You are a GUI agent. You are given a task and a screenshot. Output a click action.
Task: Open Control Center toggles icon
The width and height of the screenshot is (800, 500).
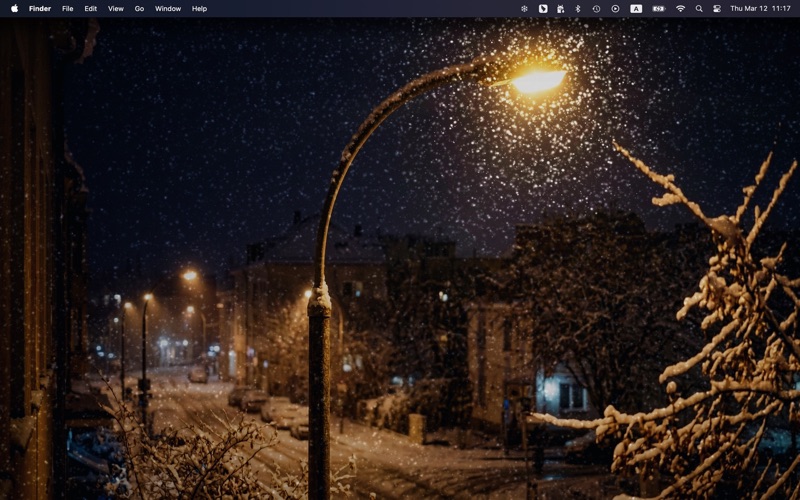click(x=717, y=8)
